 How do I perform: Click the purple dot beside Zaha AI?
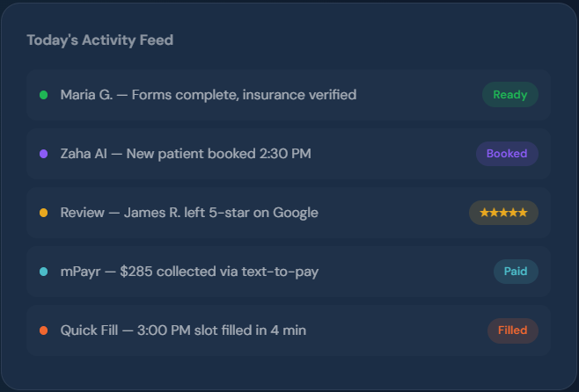43,154
